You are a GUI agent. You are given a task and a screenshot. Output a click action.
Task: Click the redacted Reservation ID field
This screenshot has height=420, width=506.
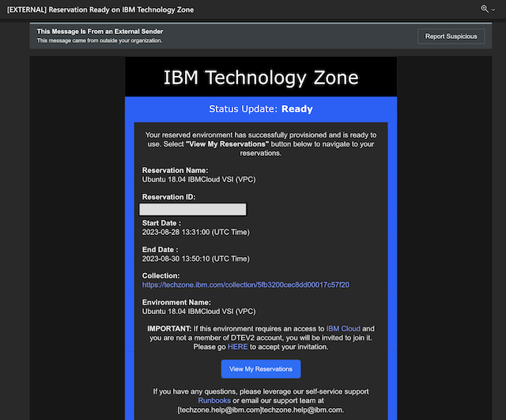[x=193, y=209]
